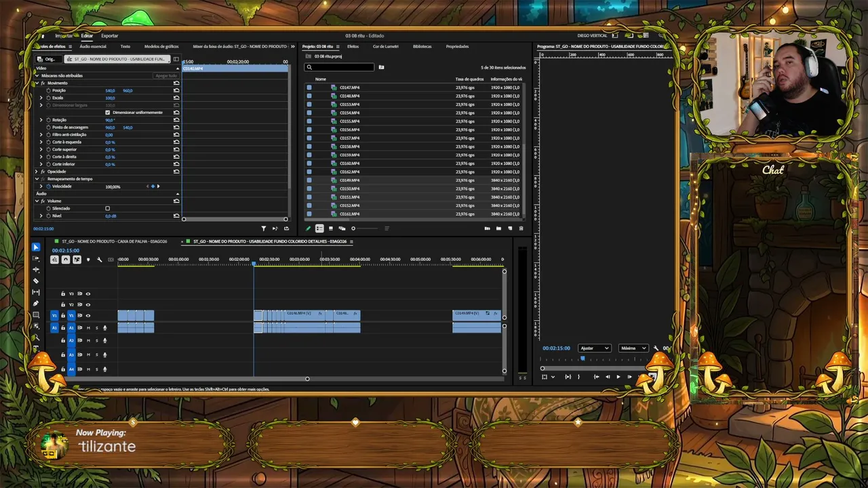Collapse Máscaras não atribuídas section
The width and height of the screenshot is (868, 488).
pos(37,75)
